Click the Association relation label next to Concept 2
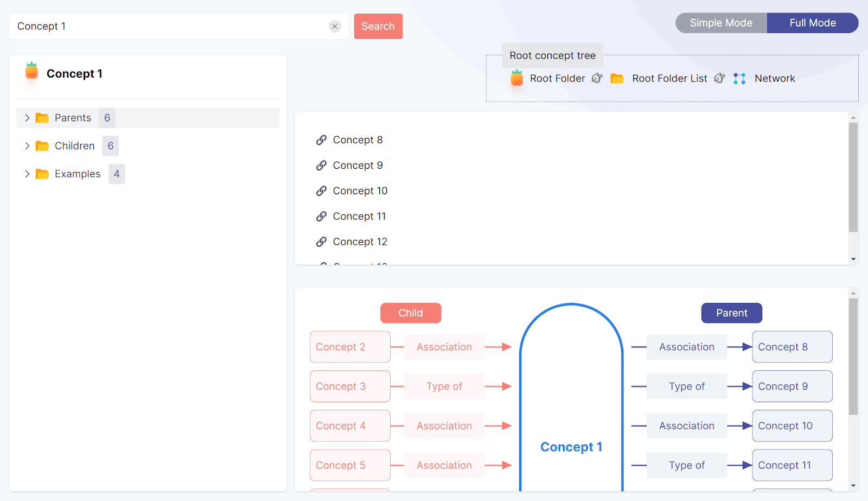Viewport: 868px width, 501px height. [x=444, y=347]
